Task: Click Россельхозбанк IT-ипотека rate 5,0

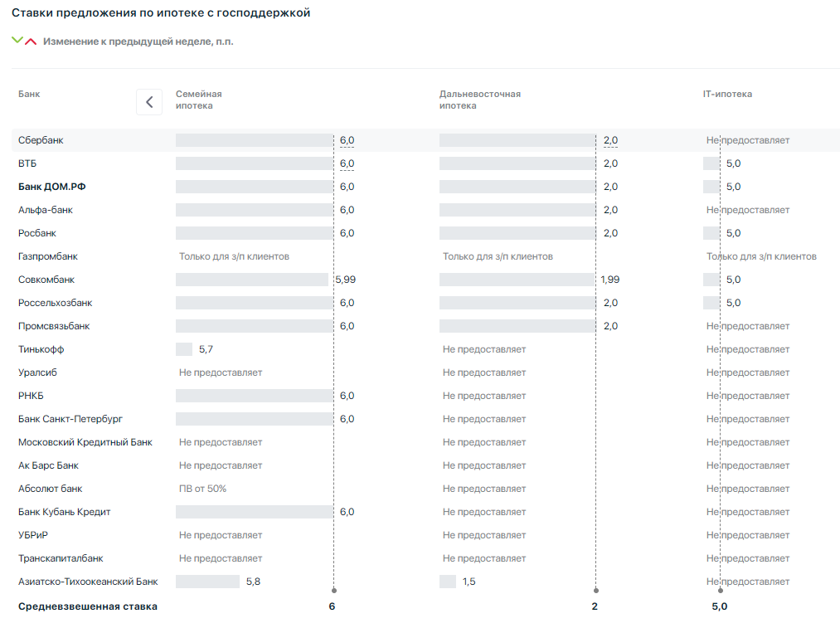Action: click(x=733, y=303)
